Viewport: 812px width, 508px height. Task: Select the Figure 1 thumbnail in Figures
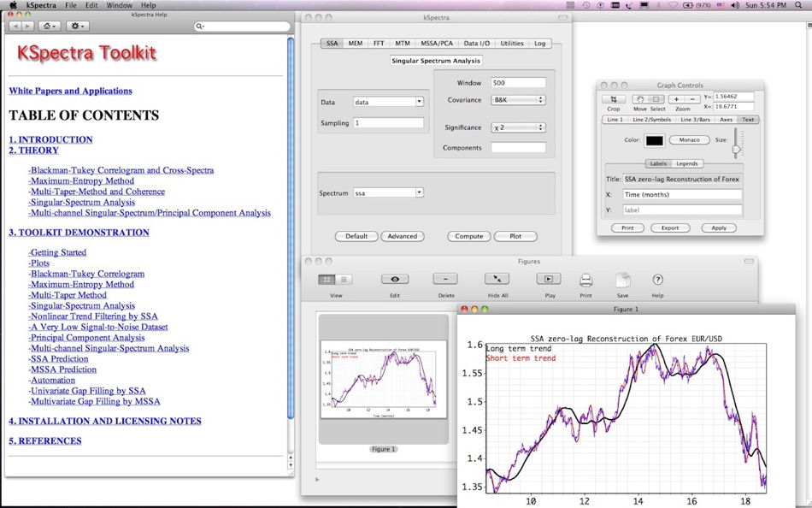(x=383, y=379)
